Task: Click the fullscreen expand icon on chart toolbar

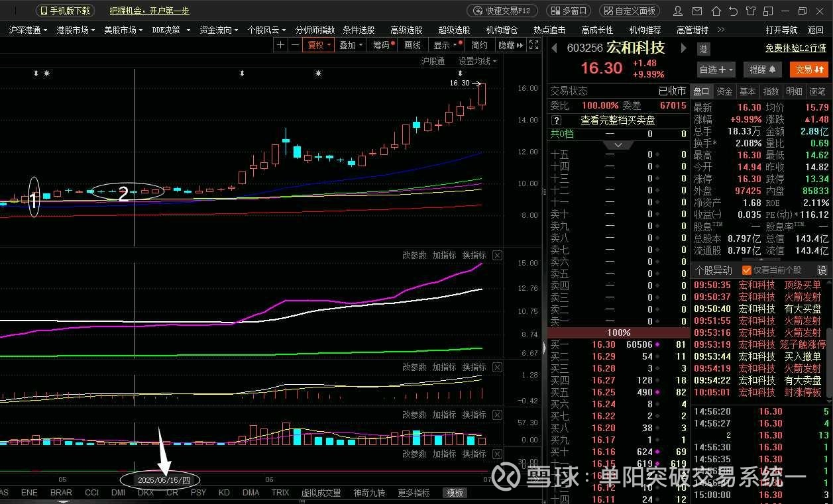Action: pyautogui.click(x=533, y=44)
